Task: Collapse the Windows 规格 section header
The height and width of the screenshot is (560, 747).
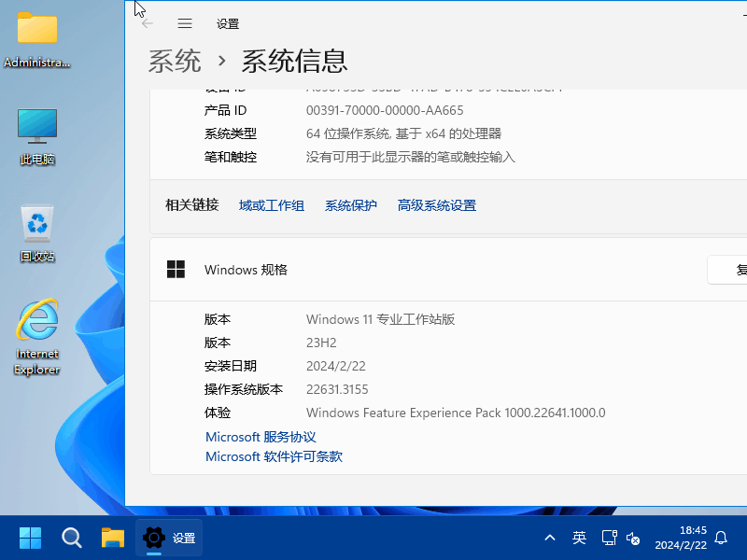Action: (x=448, y=270)
